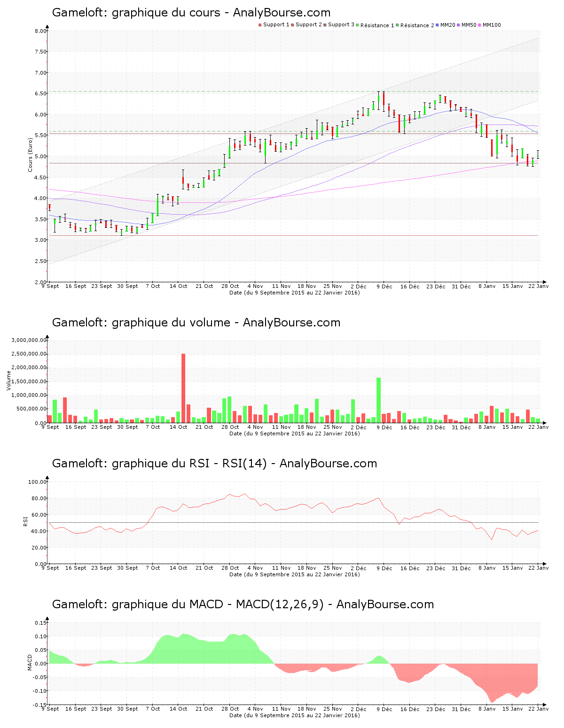Click the date range caption under MACD chart
Image resolution: width=564 pixels, height=728 pixels.
point(295,715)
